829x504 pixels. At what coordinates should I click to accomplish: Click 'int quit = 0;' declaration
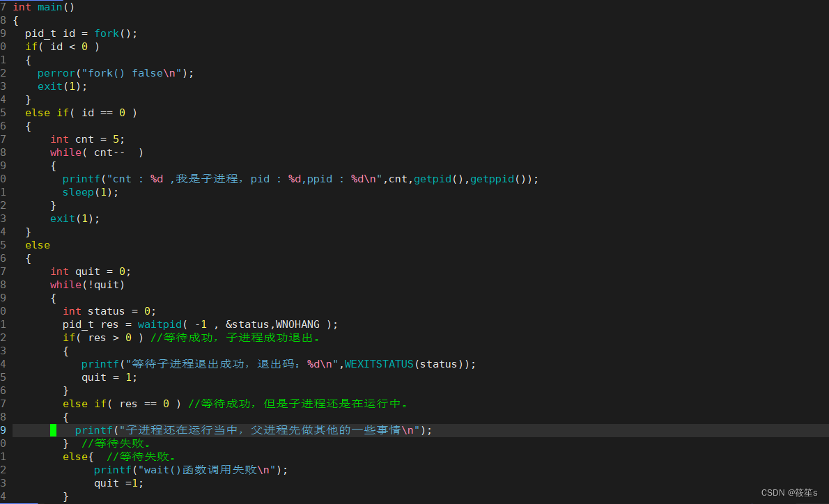[x=91, y=271]
